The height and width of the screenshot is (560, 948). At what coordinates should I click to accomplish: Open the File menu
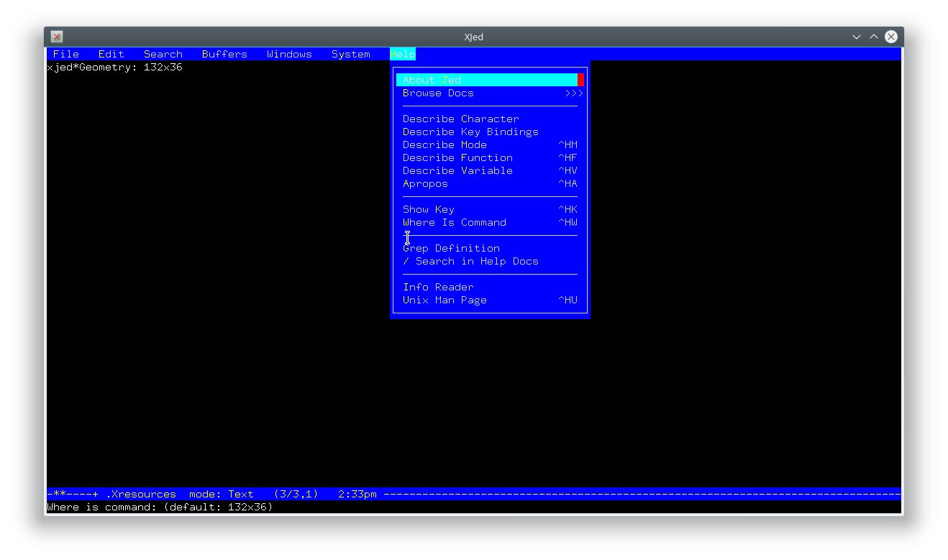(65, 53)
